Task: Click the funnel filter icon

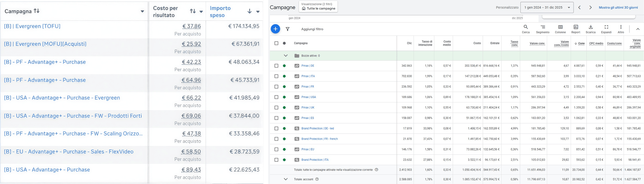Action: 287,29
